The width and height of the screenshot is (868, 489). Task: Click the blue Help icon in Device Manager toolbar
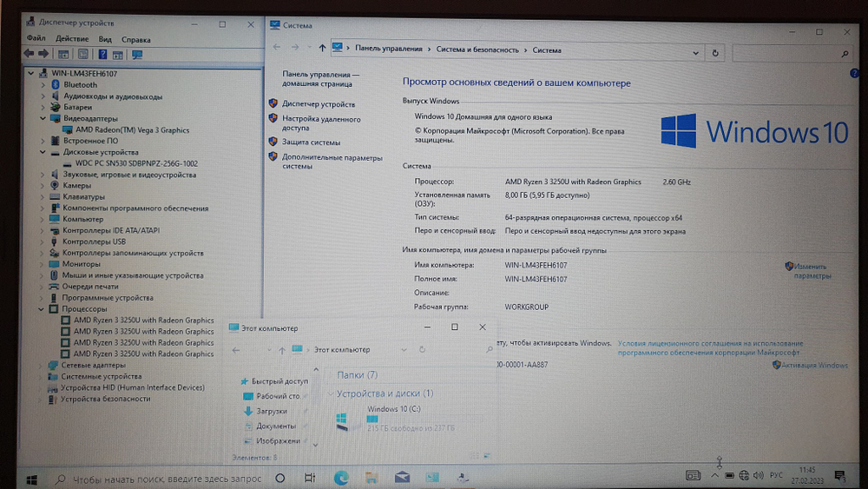click(x=102, y=54)
